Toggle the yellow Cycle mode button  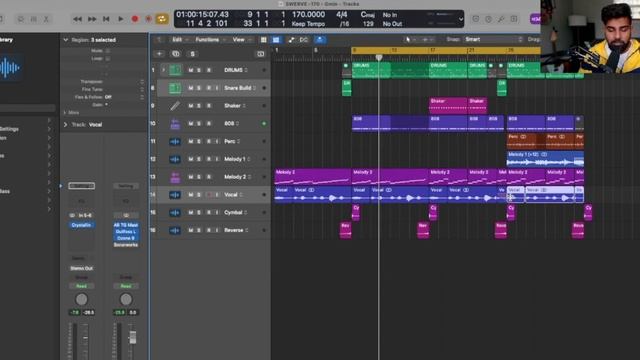tap(162, 19)
